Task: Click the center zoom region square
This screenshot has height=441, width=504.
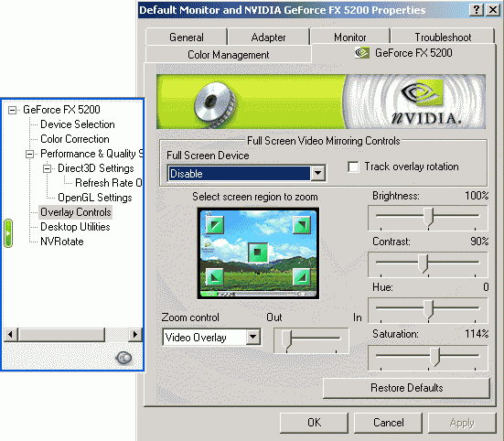Action: 258,253
